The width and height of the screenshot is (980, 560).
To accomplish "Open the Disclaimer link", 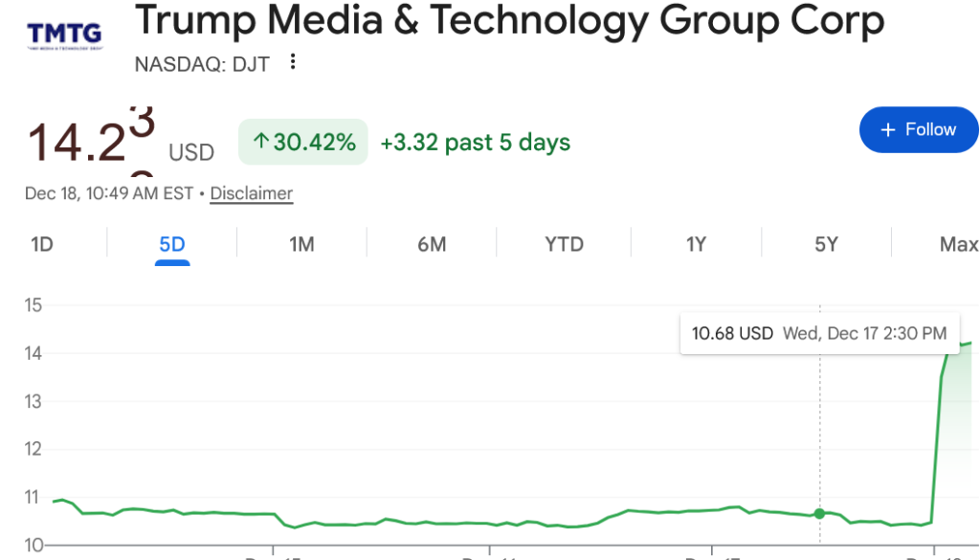I will point(251,193).
